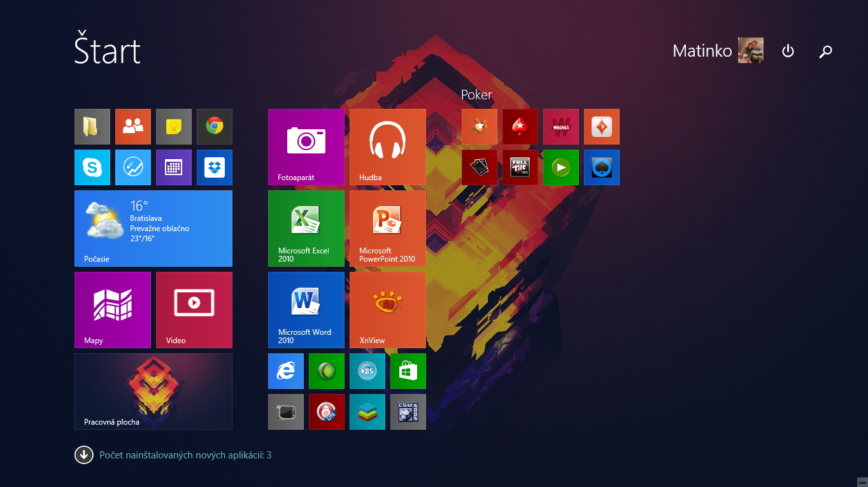868x487 pixels.
Task: Open the orange flower-star poker tile
Action: pyautogui.click(x=480, y=127)
